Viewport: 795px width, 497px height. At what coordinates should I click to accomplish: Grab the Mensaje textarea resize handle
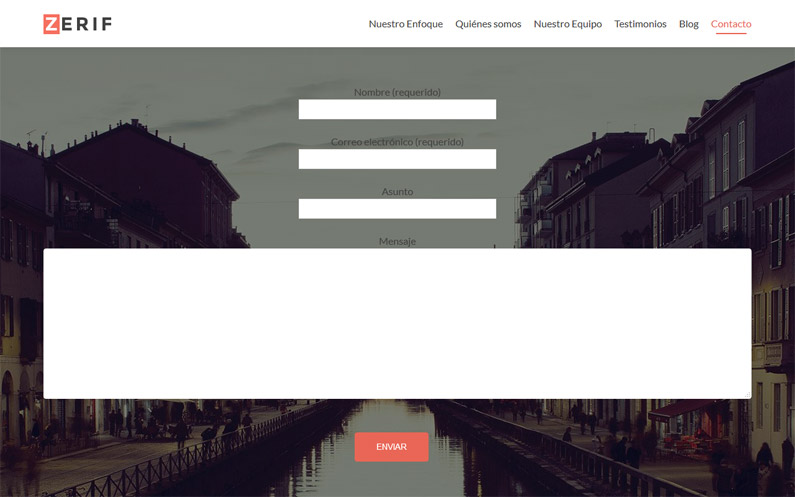pos(748,395)
